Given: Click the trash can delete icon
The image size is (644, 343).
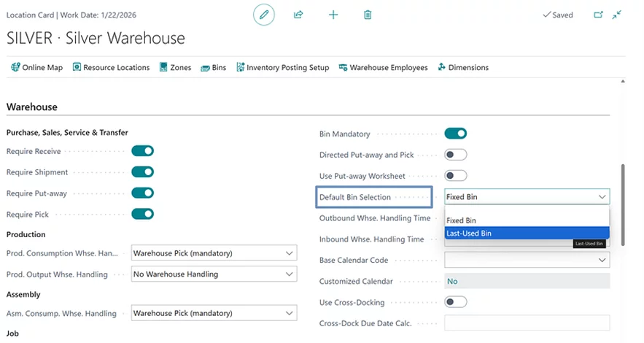Looking at the screenshot, I should (x=368, y=15).
